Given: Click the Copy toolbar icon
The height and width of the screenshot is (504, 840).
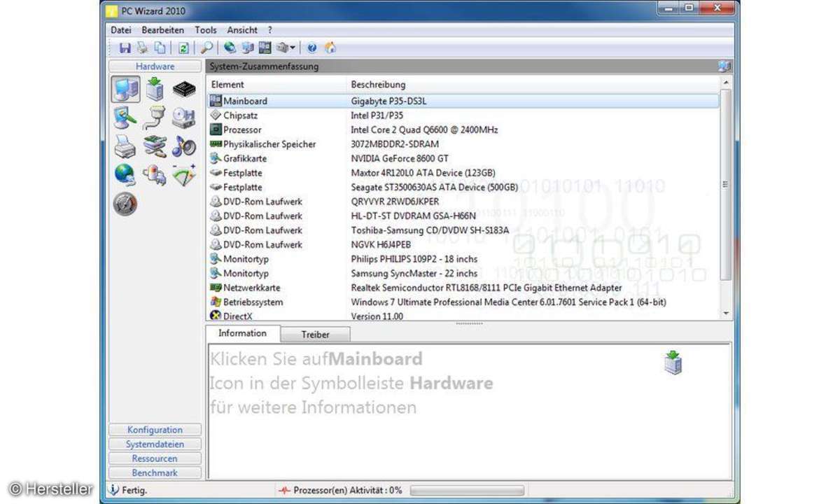Looking at the screenshot, I should coord(160,48).
